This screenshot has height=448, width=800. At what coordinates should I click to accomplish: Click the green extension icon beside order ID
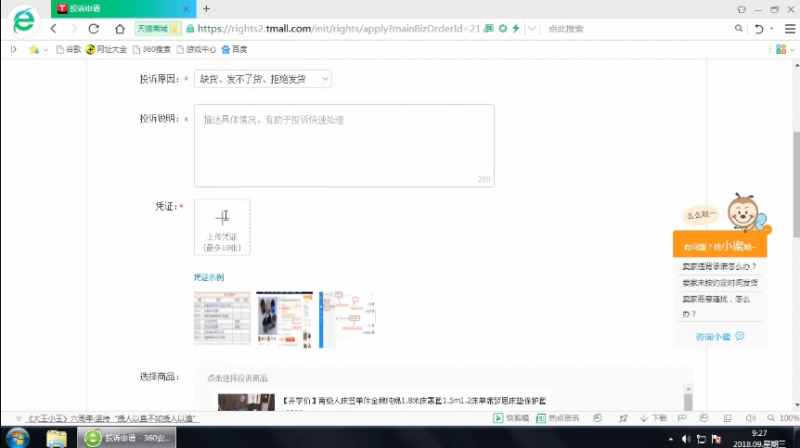pos(489,29)
